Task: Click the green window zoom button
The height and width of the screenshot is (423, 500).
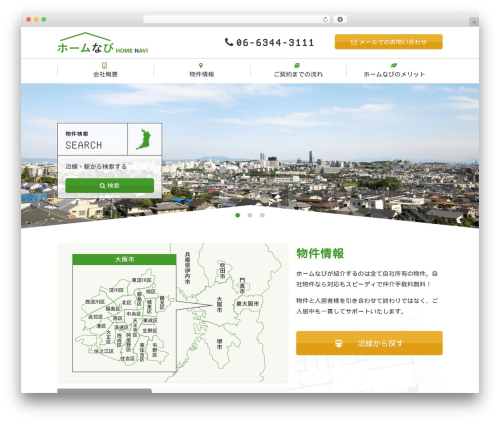Action: [x=44, y=20]
